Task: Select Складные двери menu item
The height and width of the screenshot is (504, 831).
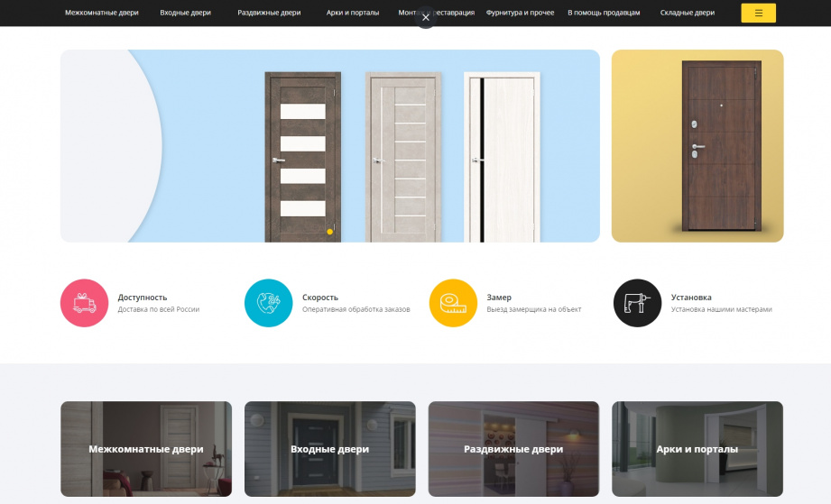Action: (x=688, y=13)
